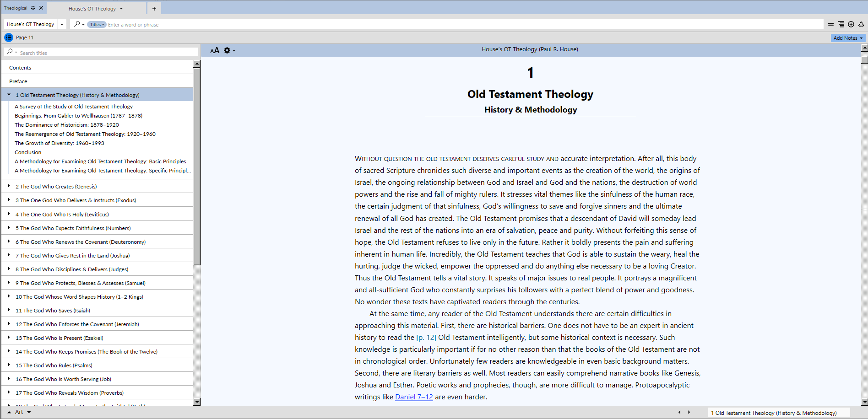Expand 6 The God Who Renews the Covenant
This screenshot has width=868, height=419.
pyautogui.click(x=9, y=241)
